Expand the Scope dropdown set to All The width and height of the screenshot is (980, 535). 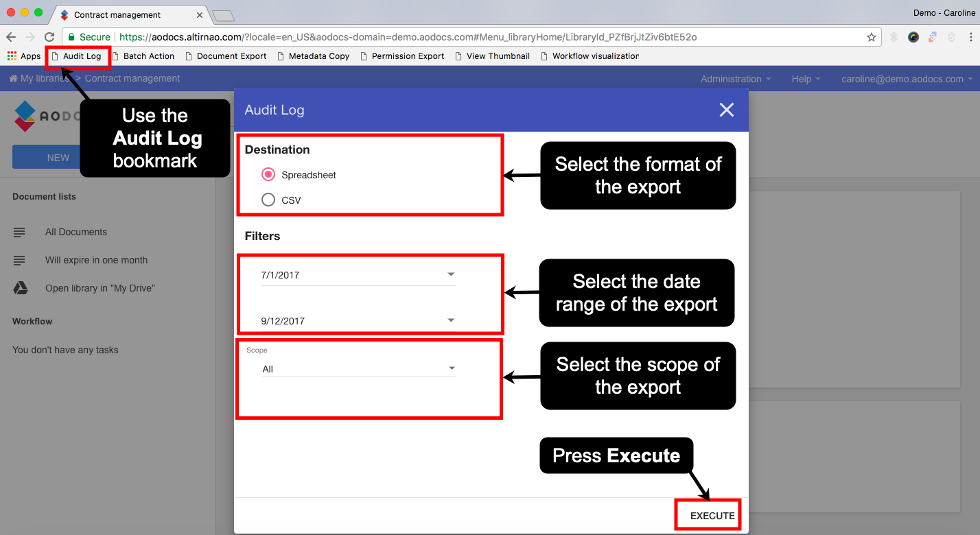pos(358,369)
